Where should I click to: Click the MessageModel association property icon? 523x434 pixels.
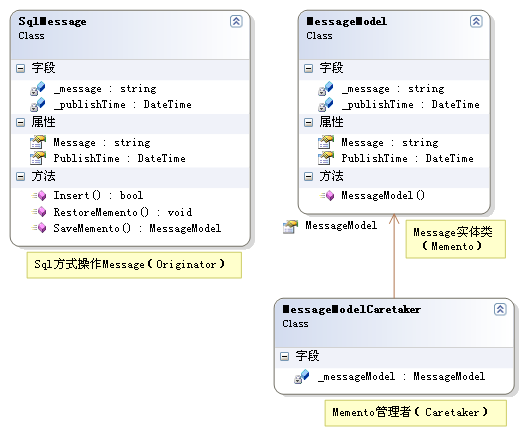coord(290,227)
